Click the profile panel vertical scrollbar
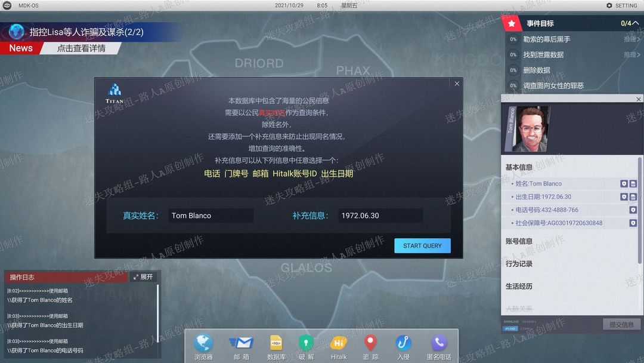Viewport: 644px width, 363px height. click(x=639, y=211)
